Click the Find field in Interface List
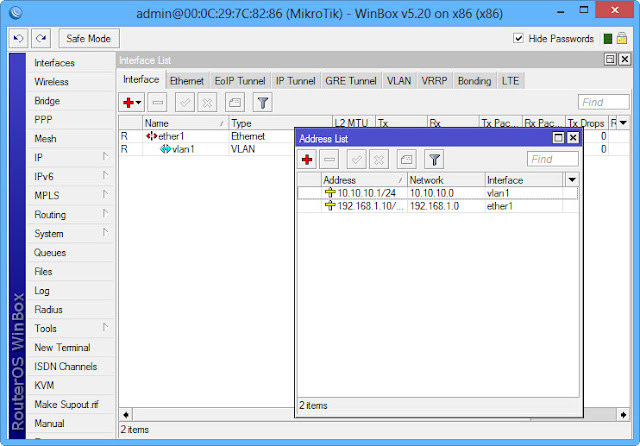The image size is (640, 446). (604, 102)
